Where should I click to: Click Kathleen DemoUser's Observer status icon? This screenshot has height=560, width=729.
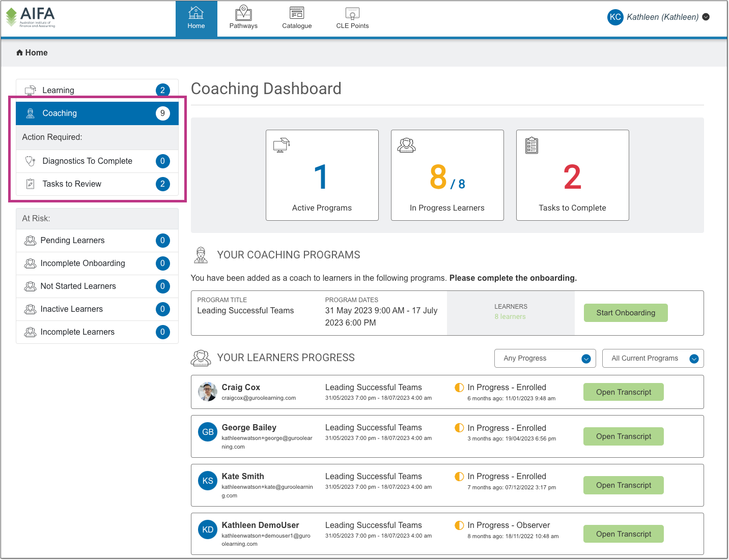coord(459,525)
